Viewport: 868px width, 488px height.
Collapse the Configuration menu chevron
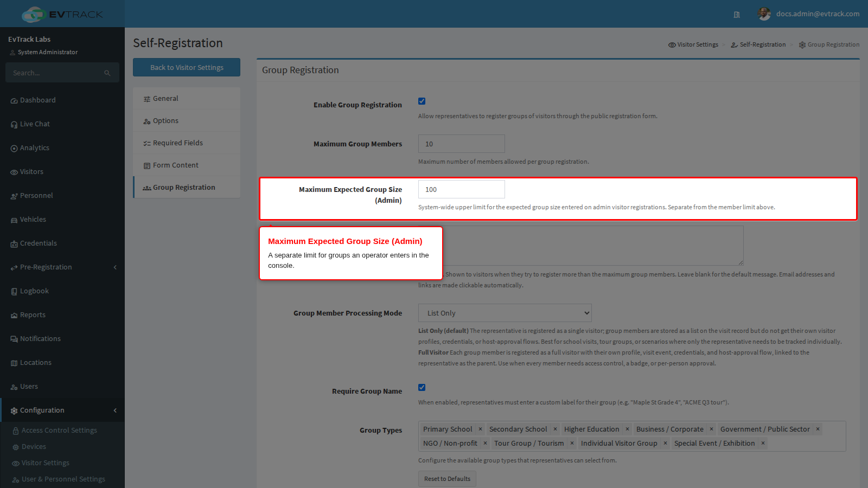tap(115, 410)
